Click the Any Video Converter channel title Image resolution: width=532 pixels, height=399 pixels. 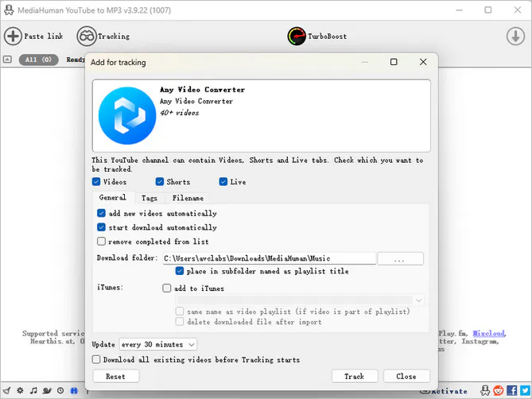coord(202,90)
